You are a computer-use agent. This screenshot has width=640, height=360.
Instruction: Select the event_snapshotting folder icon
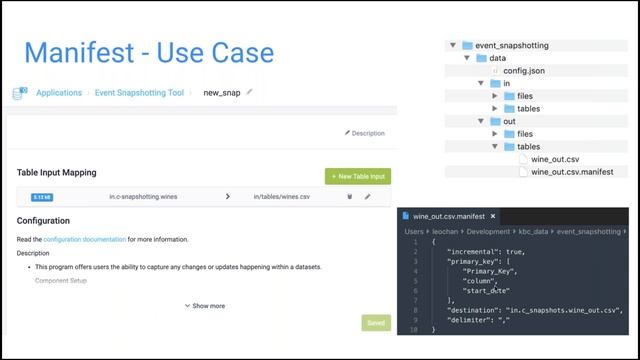pos(467,45)
